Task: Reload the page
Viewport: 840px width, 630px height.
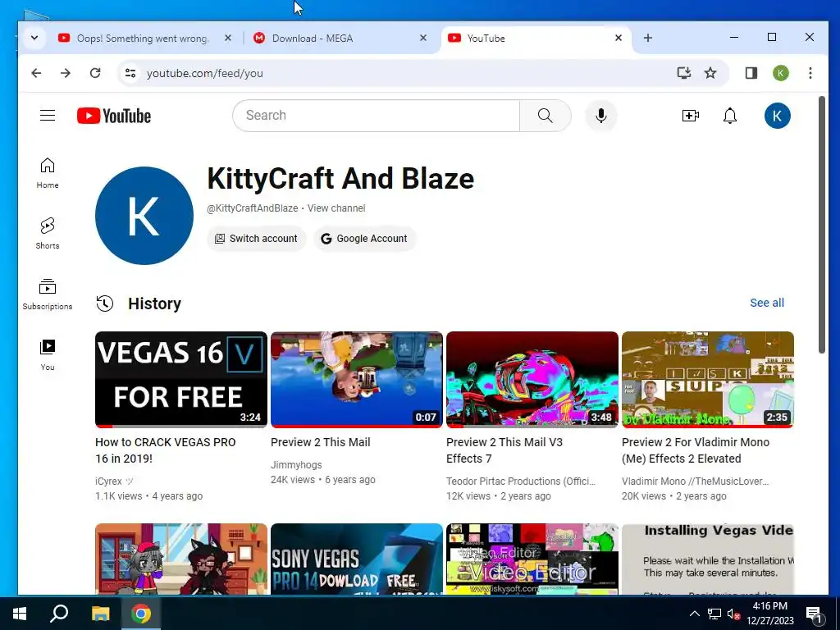Action: [95, 73]
